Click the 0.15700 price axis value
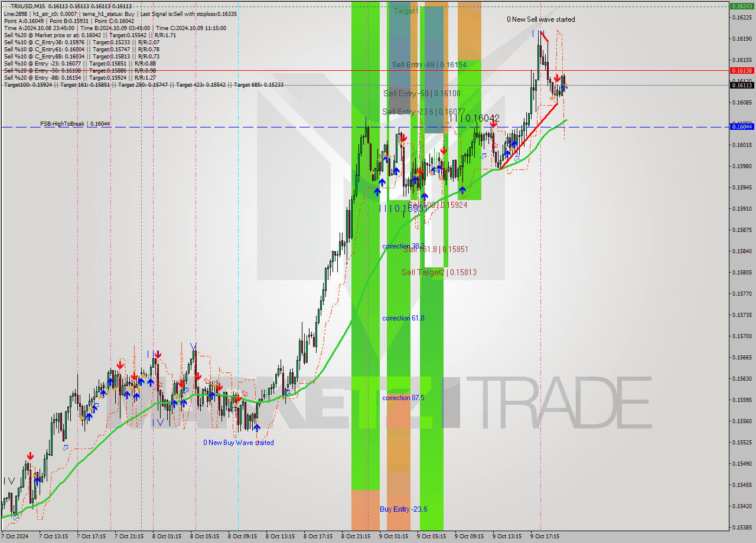The image size is (756, 543). pyautogui.click(x=741, y=336)
